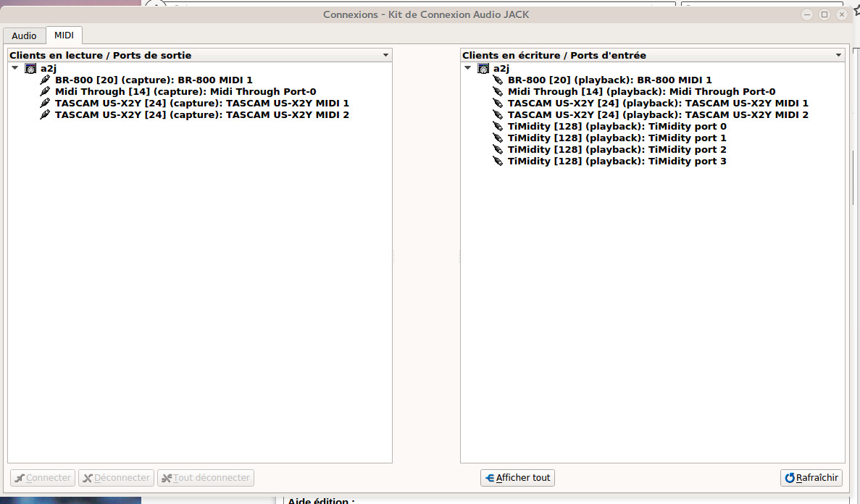The image size is (860, 504).
Task: Select 'Midi Through [14] (playback)' port
Action: click(x=641, y=91)
